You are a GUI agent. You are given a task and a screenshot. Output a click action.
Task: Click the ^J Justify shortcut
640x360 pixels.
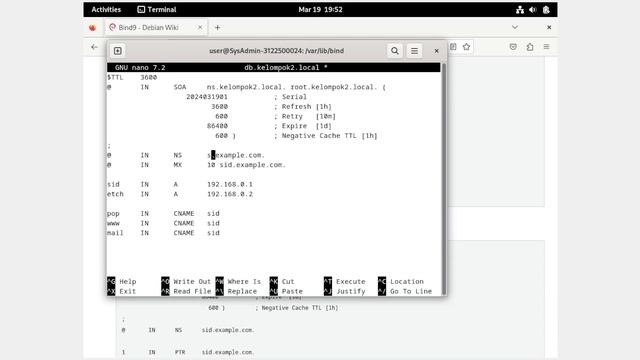(x=344, y=291)
